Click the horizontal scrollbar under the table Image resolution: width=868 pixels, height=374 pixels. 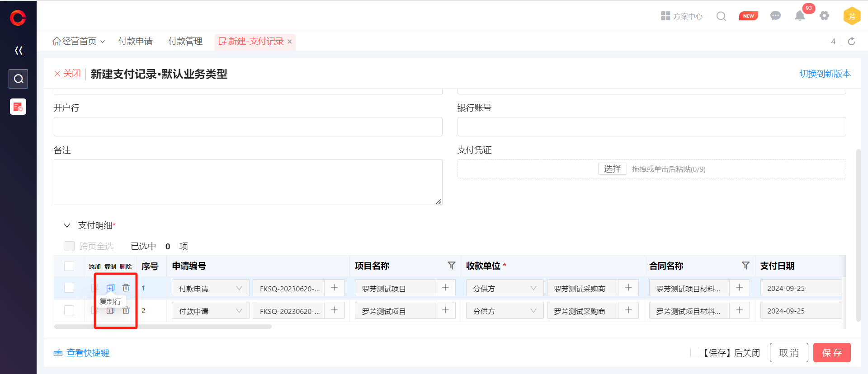point(163,327)
